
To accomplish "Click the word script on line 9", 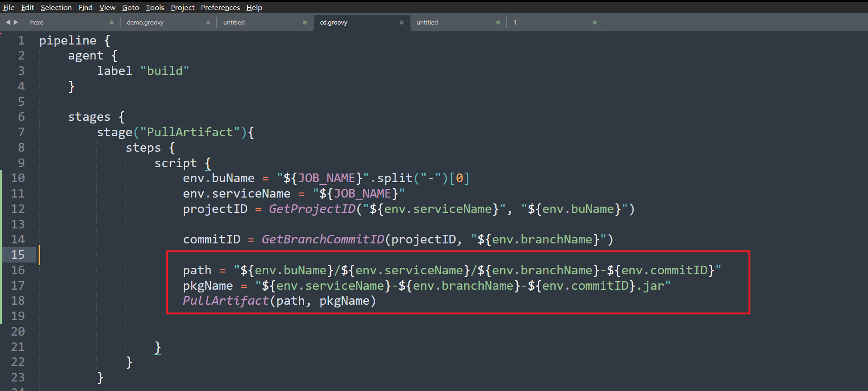I will (176, 163).
